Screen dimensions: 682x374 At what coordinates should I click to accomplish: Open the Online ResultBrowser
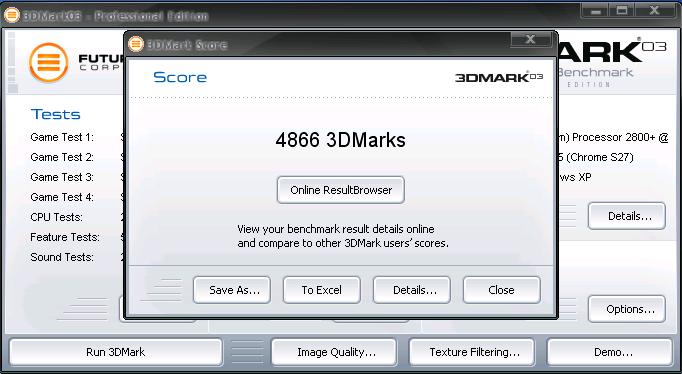[x=341, y=190]
